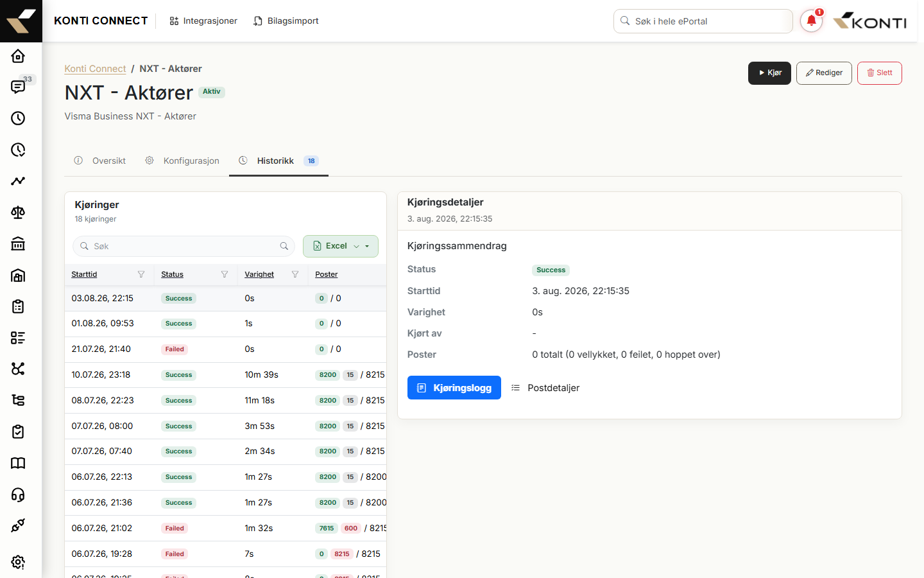Select the failed run from 21.07.26, 21:40
The image size is (924, 578).
pyautogui.click(x=225, y=349)
